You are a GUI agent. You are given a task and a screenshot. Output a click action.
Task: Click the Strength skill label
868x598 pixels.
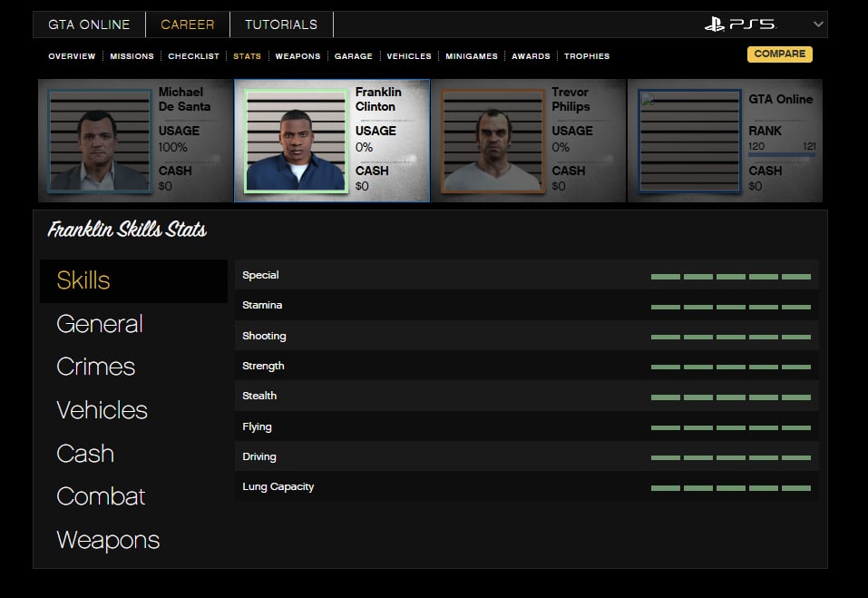click(x=264, y=366)
